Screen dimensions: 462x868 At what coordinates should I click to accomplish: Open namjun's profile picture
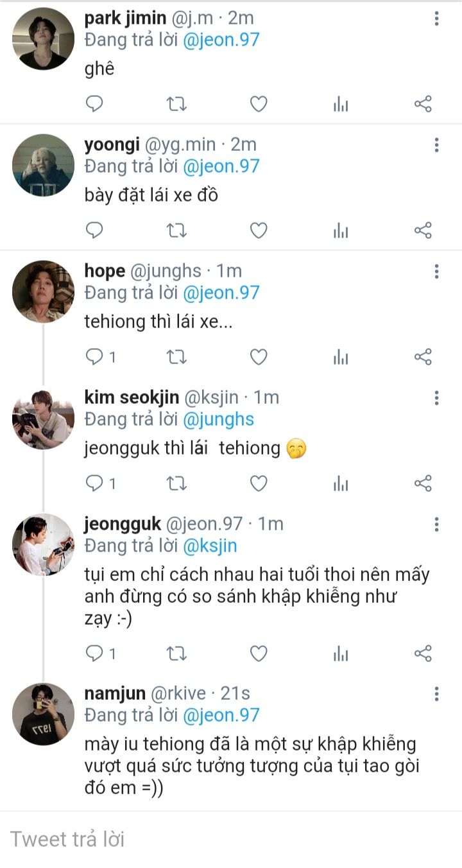point(43,713)
